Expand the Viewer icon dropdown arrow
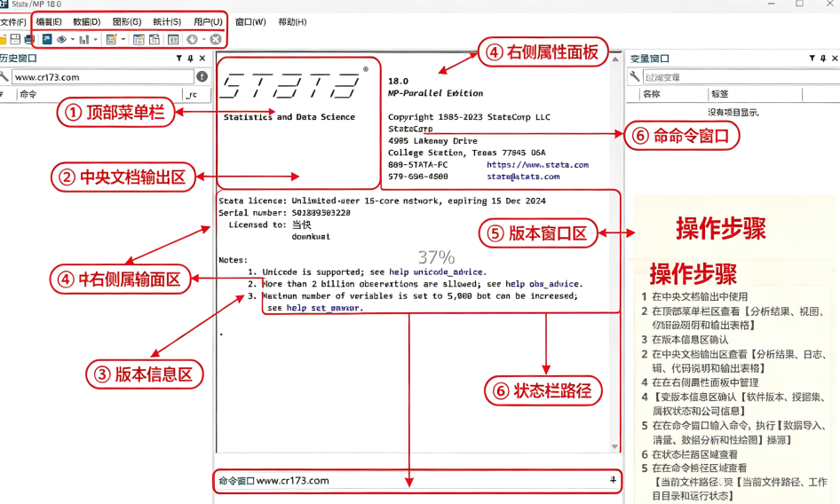 pos(72,39)
